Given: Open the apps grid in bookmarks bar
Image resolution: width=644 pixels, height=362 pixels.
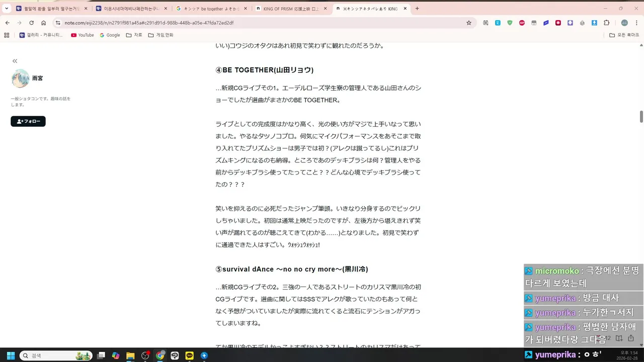Looking at the screenshot, I should tap(7, 35).
